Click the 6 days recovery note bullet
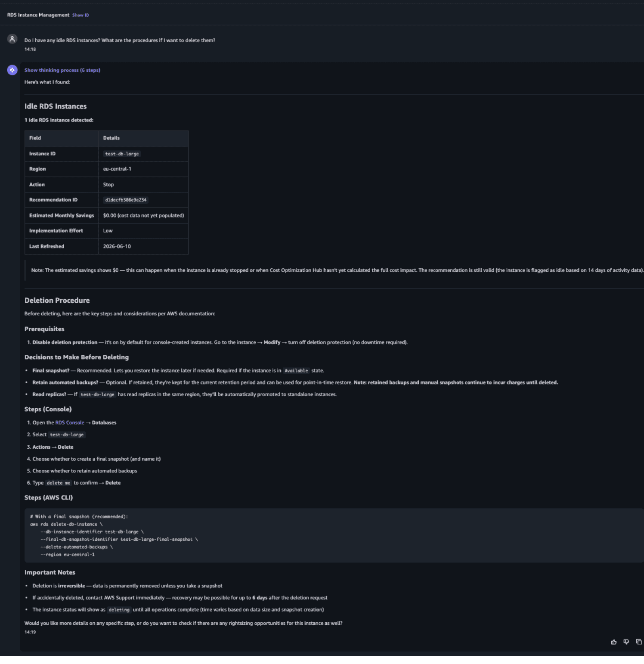Viewport: 644px width, 664px height. click(x=180, y=598)
